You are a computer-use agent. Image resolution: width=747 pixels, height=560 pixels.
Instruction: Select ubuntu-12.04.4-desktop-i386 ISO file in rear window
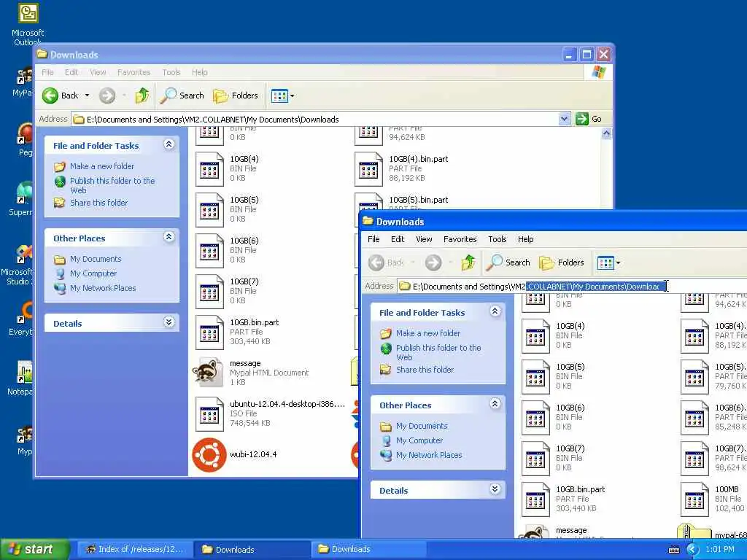pyautogui.click(x=209, y=414)
